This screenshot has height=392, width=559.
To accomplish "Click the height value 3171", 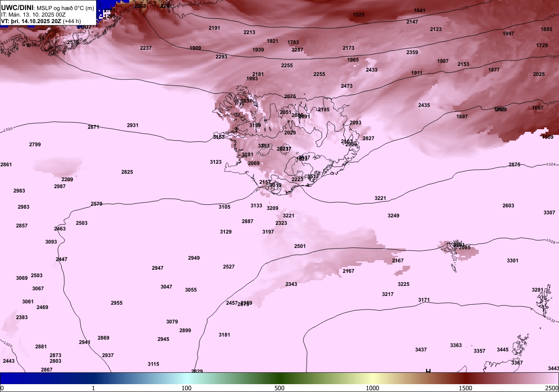I will (424, 300).
